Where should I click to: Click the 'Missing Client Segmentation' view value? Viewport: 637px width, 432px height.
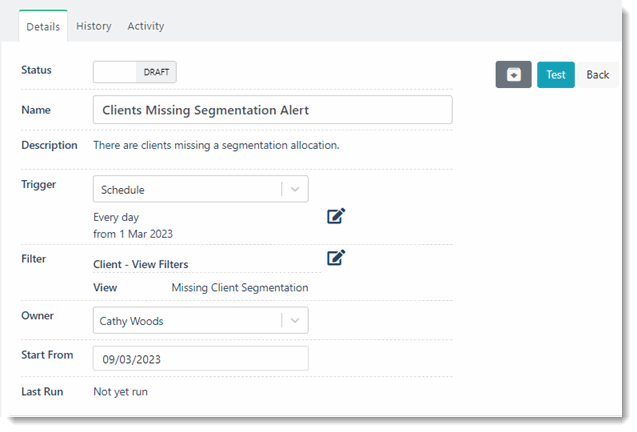click(x=240, y=288)
